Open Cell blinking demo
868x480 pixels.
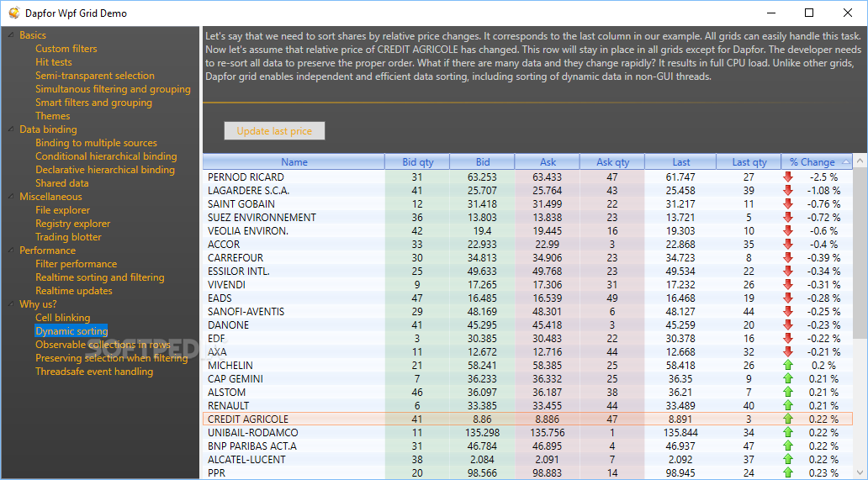tap(62, 318)
